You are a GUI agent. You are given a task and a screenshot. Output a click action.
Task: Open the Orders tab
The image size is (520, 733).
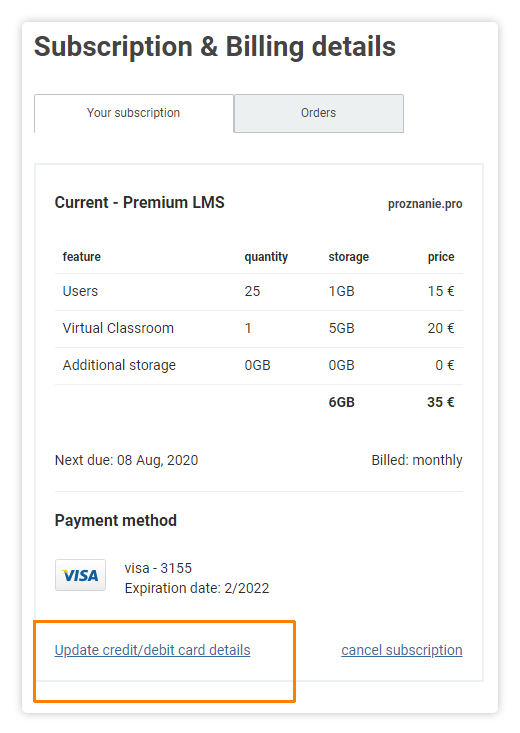(318, 113)
